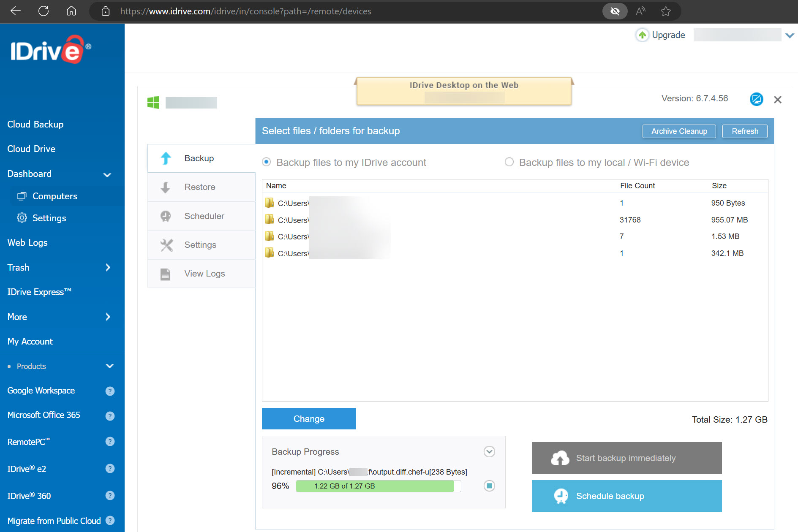Click the IDrive e2 help icon
This screenshot has width=798, height=532.
[110, 469]
